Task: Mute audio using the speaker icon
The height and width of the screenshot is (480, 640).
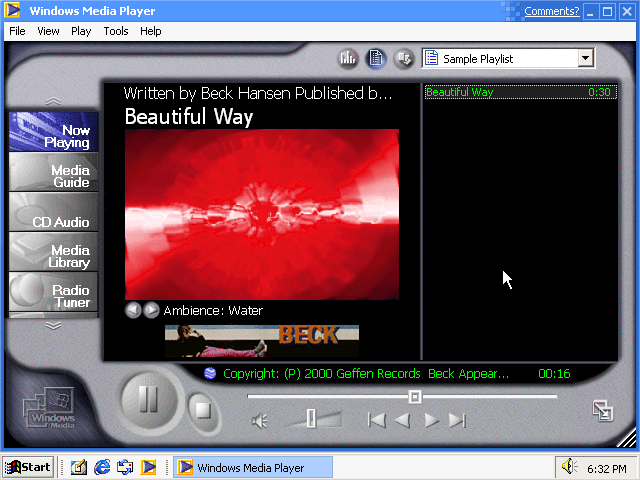Action: pyautogui.click(x=260, y=420)
